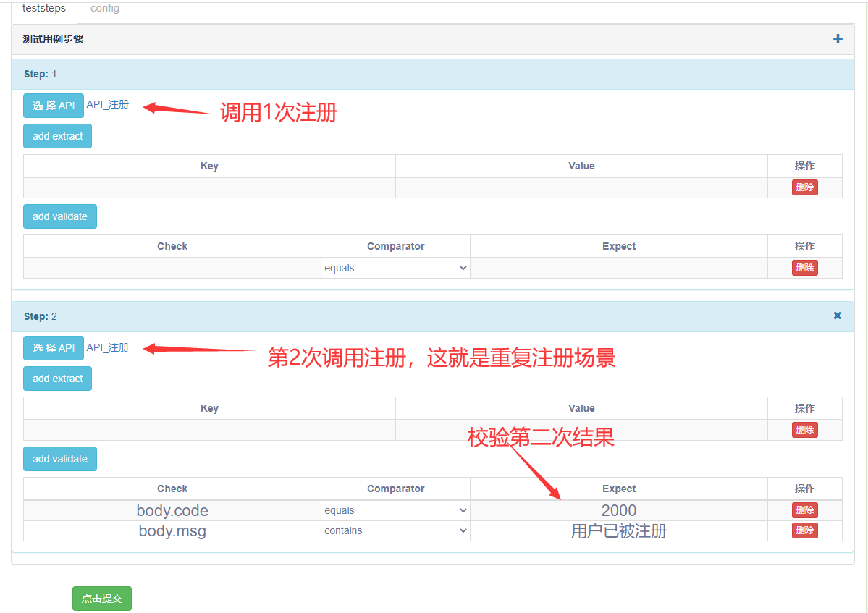
Task: Open comparator dropdown for body.code row
Action: tap(395, 510)
